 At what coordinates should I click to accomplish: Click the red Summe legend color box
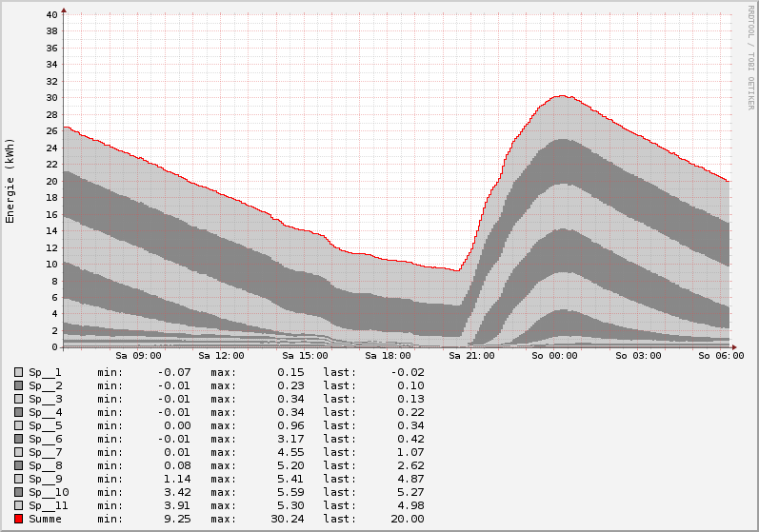[x=18, y=519]
